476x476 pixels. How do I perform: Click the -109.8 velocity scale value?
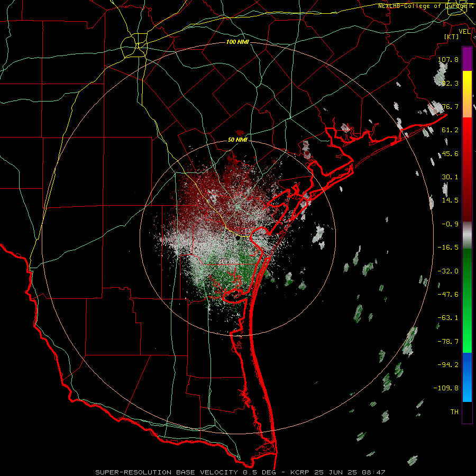click(446, 388)
